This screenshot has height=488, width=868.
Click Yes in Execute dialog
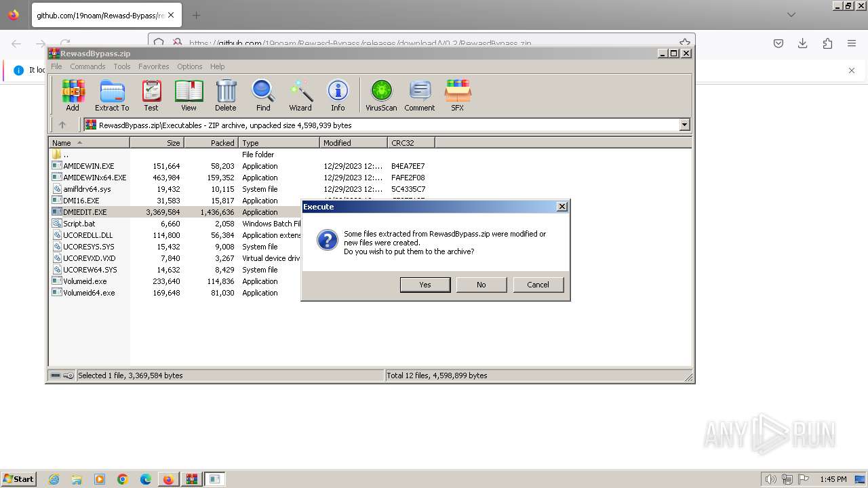[425, 285]
